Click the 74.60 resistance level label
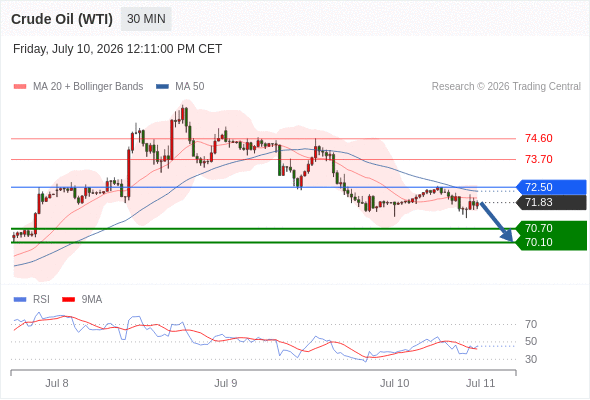This screenshot has height=400, width=590. (538, 138)
